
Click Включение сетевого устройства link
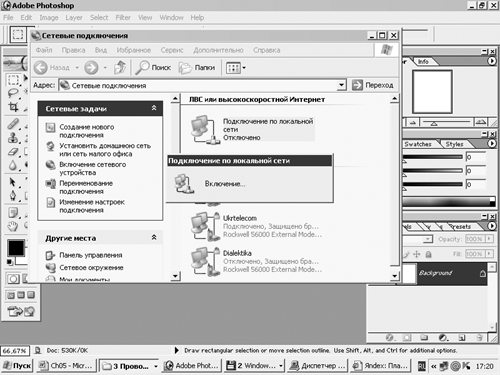pos(93,168)
